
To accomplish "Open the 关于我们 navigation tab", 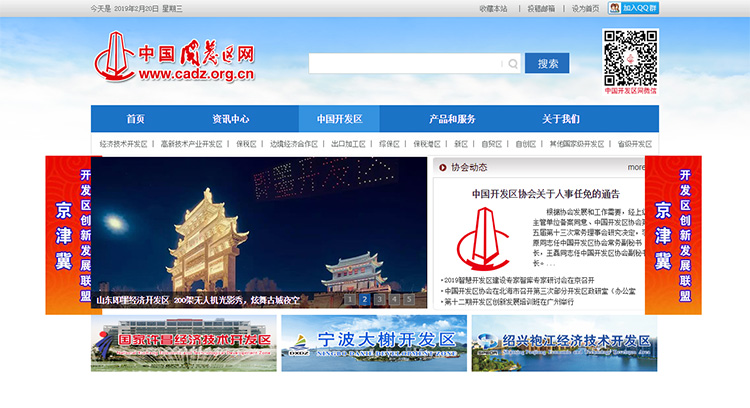I will point(561,119).
